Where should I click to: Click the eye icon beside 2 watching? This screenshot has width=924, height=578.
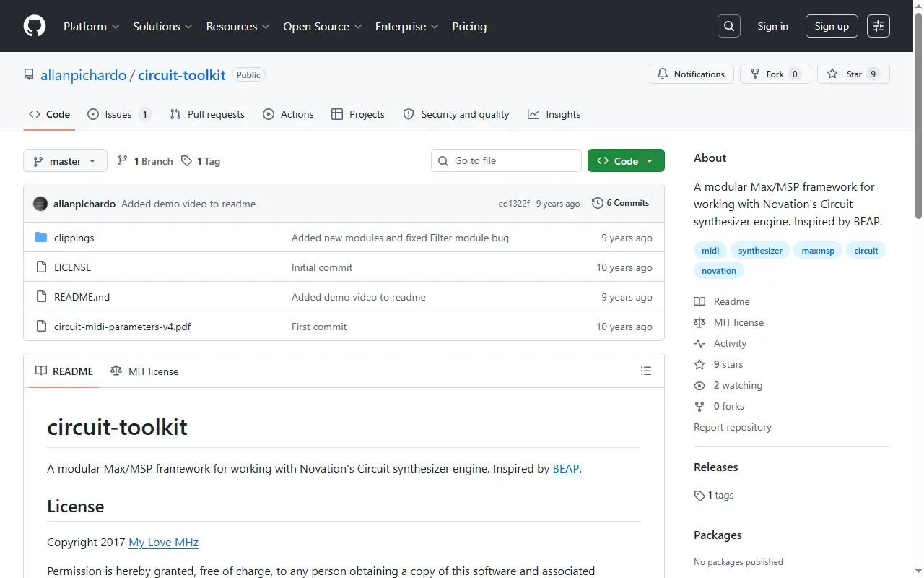click(699, 385)
